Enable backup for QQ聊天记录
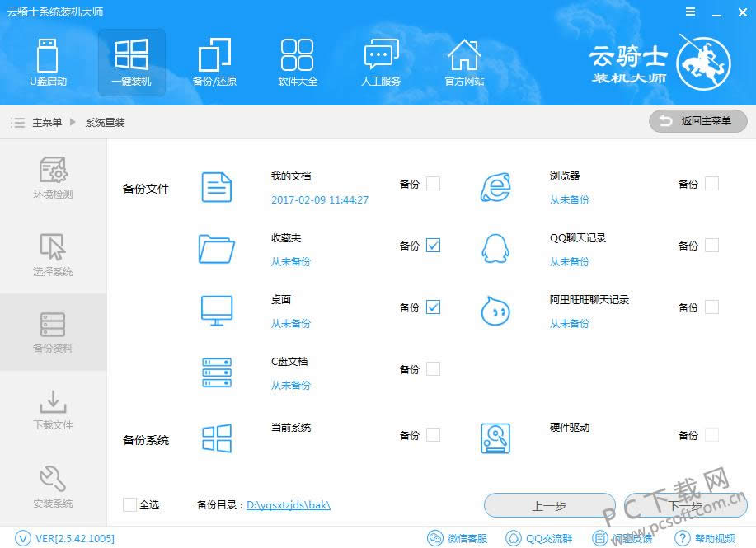The height and width of the screenshot is (548, 756). tap(711, 246)
